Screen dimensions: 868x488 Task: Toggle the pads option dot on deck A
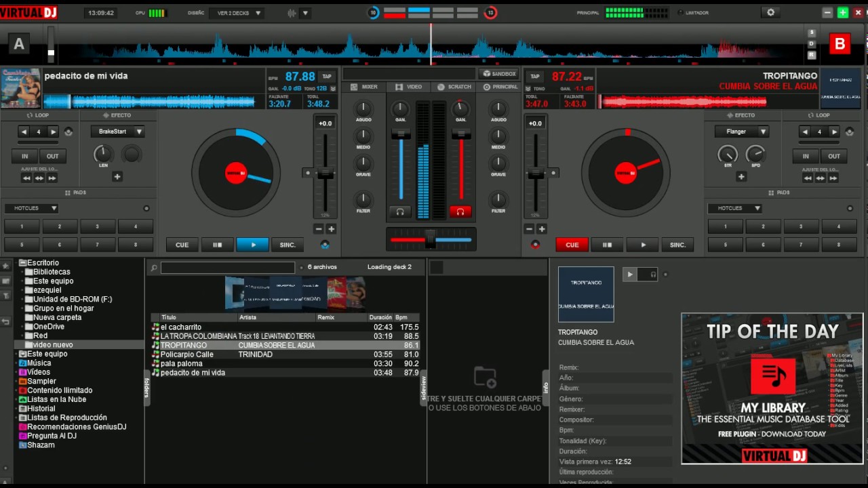146,208
